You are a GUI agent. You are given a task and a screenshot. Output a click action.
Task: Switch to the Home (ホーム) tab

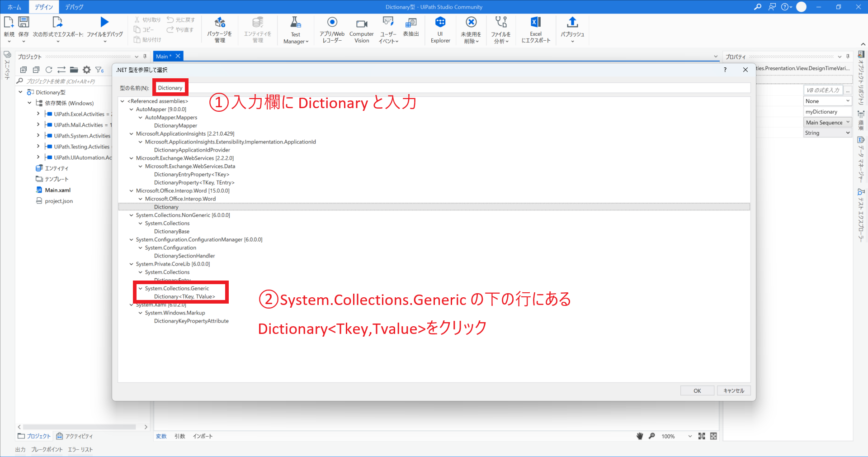click(x=14, y=7)
